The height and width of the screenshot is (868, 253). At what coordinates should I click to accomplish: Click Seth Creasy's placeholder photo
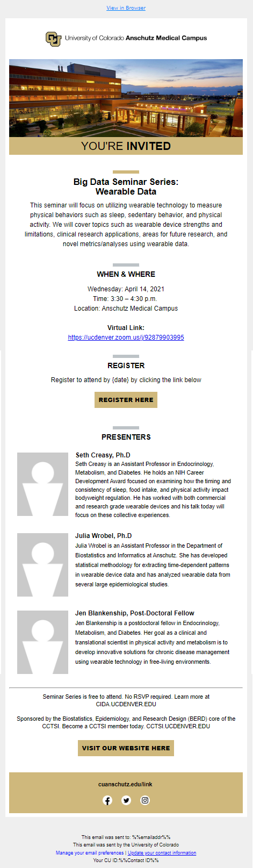(42, 484)
